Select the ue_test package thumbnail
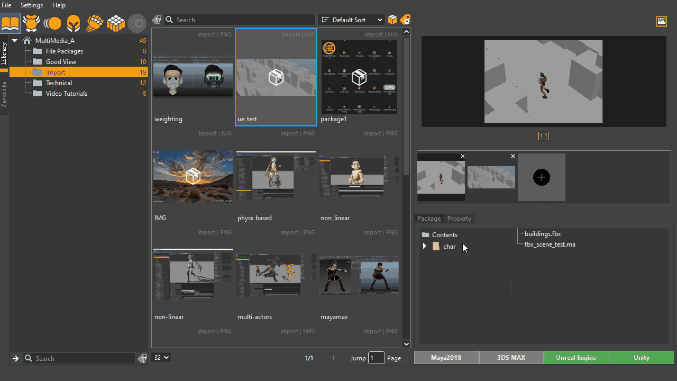This screenshot has width=677, height=381. pyautogui.click(x=276, y=77)
